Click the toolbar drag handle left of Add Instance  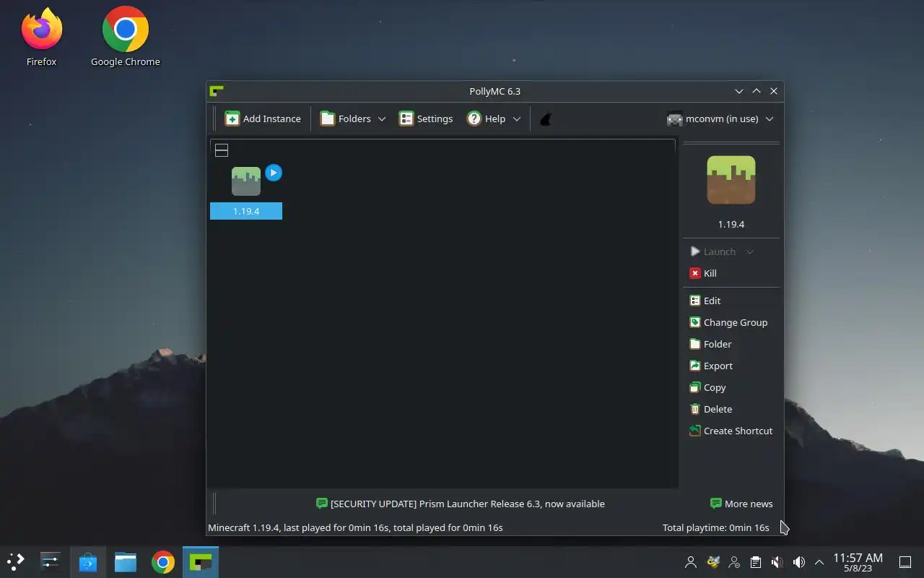(214, 118)
